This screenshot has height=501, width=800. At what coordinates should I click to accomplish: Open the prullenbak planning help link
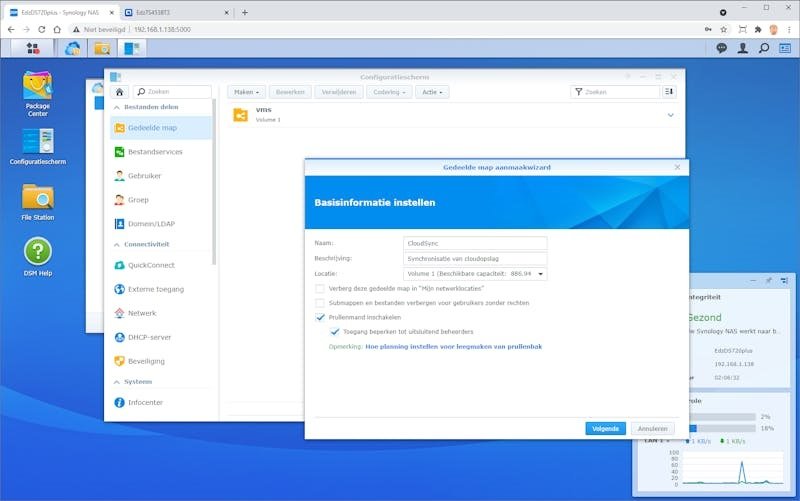454,346
